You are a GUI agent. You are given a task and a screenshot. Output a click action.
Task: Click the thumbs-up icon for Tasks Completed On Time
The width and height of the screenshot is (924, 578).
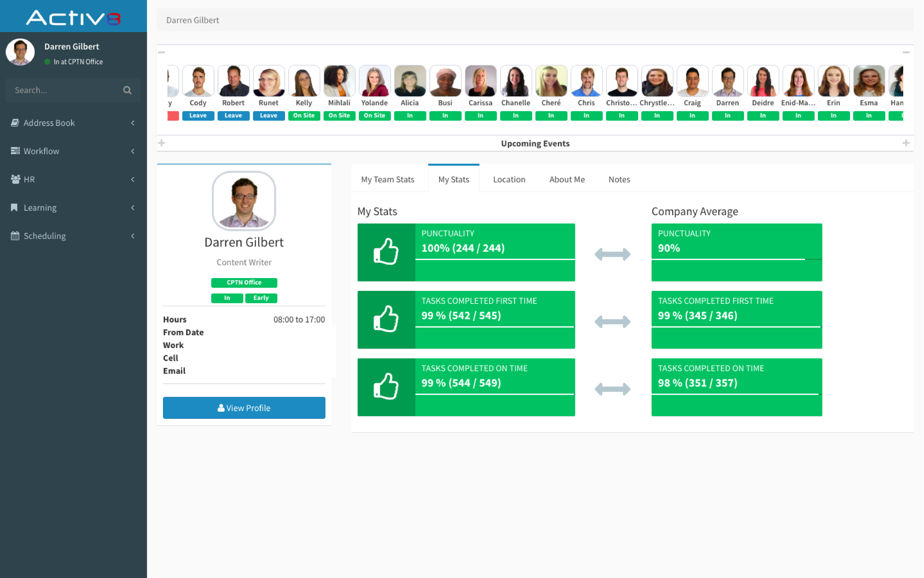386,386
